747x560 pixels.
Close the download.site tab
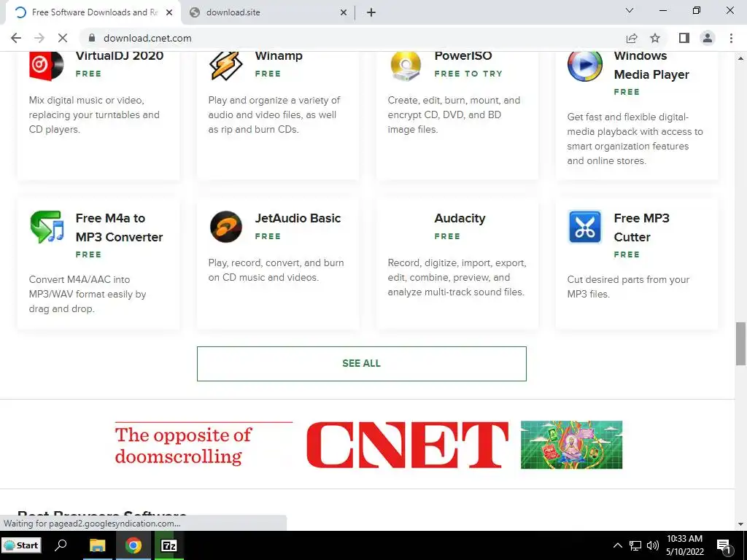point(344,12)
